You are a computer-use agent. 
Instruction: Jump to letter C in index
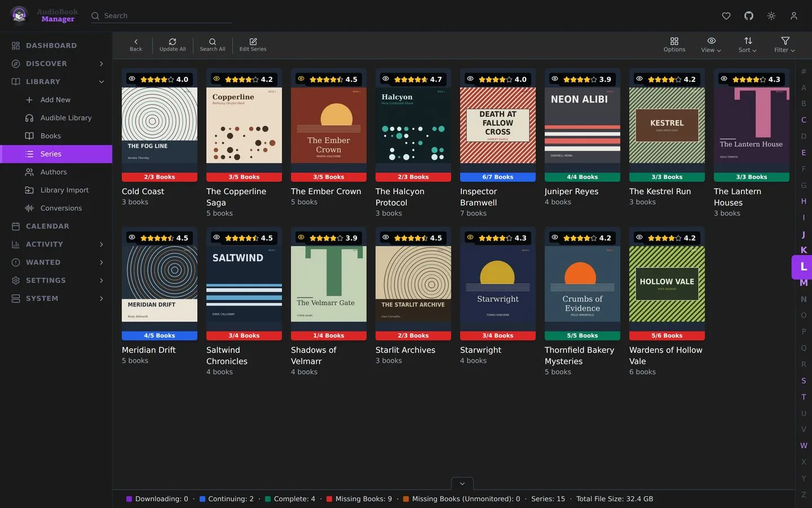pyautogui.click(x=804, y=120)
